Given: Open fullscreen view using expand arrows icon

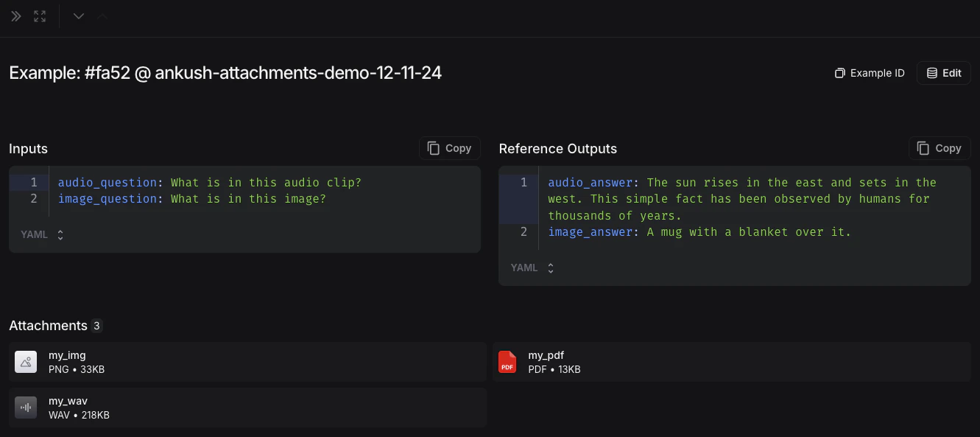Looking at the screenshot, I should click(40, 15).
